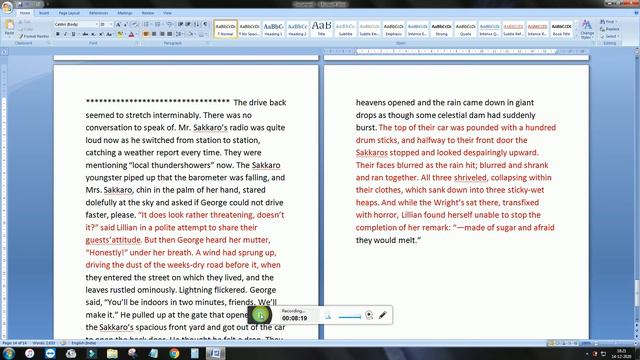Screen dimensions: 640x360
Task: Apply the Strong style
Action: tap(441, 29)
